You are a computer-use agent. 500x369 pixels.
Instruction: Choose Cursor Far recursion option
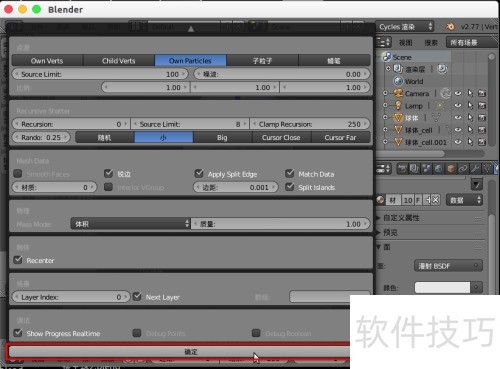pyautogui.click(x=341, y=137)
